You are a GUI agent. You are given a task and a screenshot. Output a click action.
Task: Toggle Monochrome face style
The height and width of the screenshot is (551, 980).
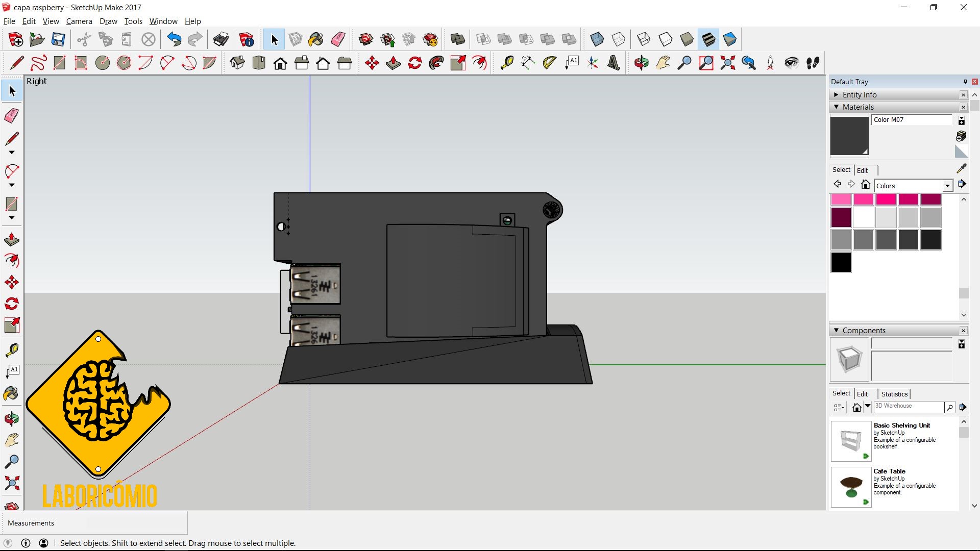pyautogui.click(x=730, y=39)
